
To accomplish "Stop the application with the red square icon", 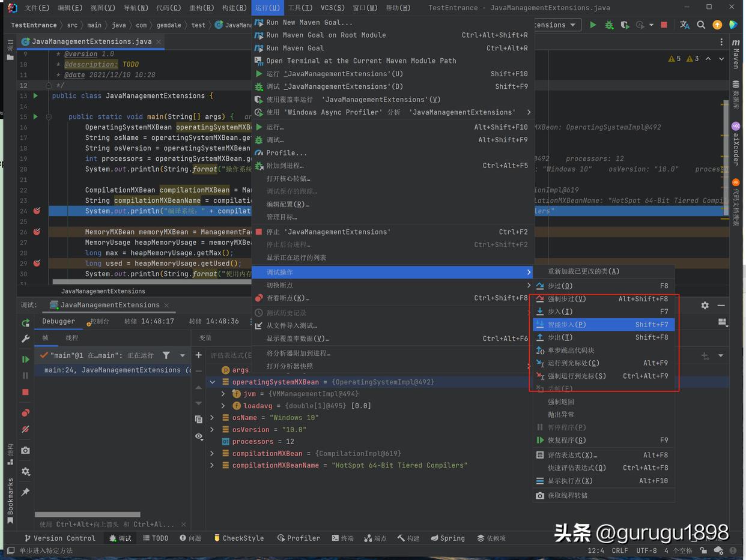I will pos(663,25).
